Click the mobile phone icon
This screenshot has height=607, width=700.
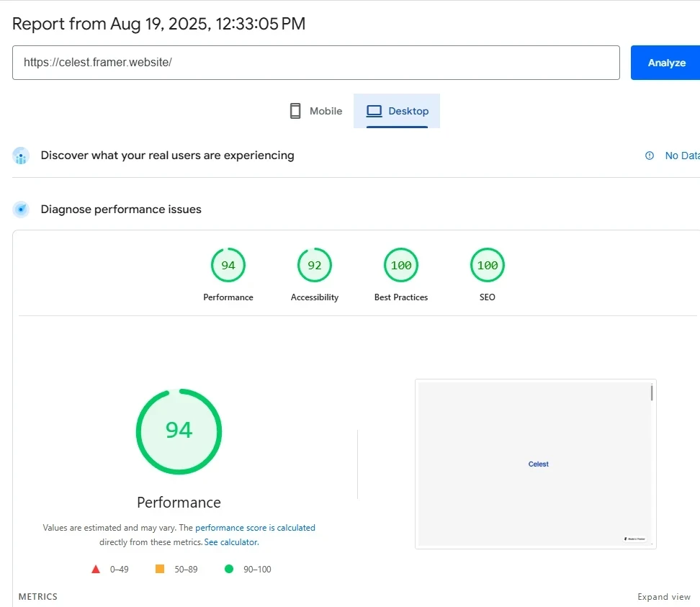295,111
